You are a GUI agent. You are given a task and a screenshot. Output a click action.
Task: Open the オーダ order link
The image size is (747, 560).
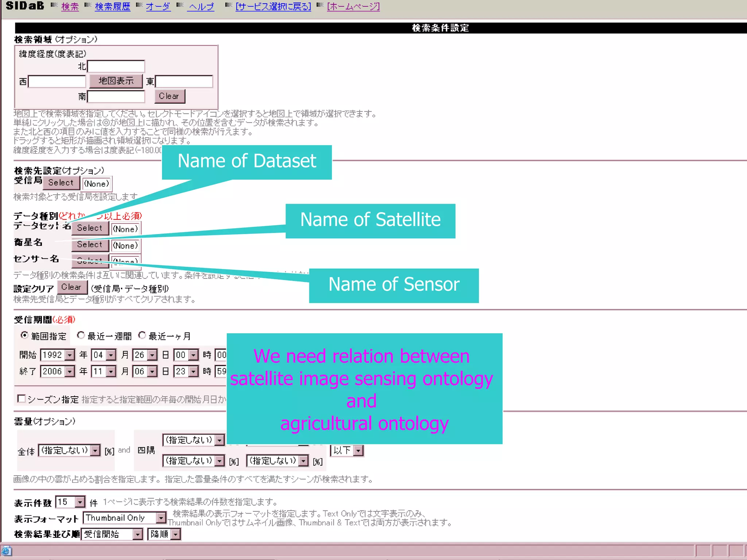(158, 7)
